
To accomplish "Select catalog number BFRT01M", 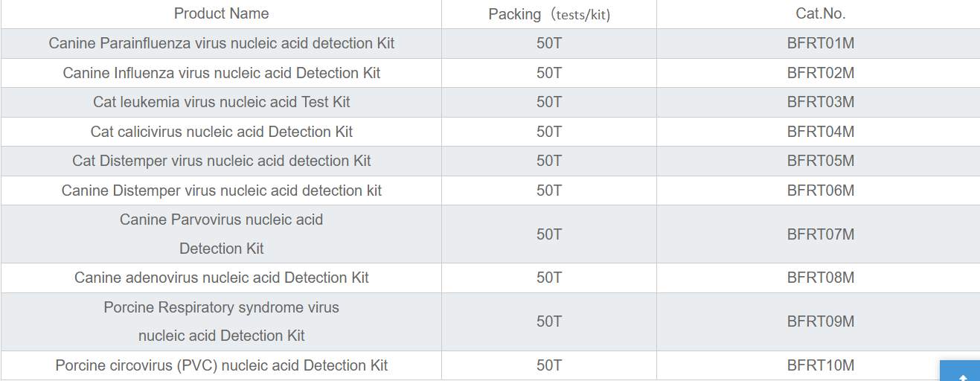I will [x=821, y=43].
